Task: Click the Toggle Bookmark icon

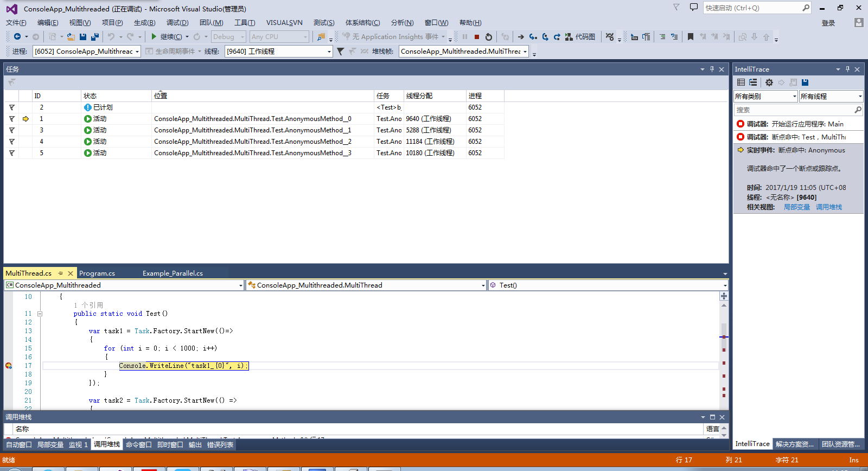Action: (x=691, y=37)
